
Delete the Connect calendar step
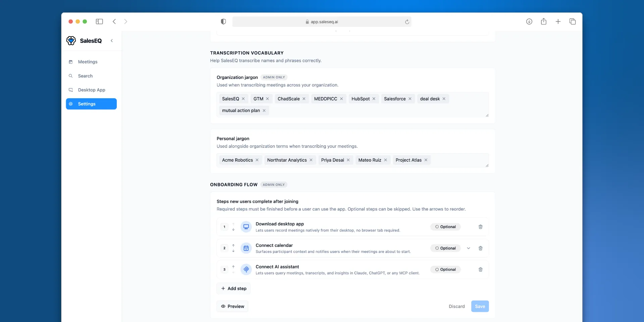[481, 248]
